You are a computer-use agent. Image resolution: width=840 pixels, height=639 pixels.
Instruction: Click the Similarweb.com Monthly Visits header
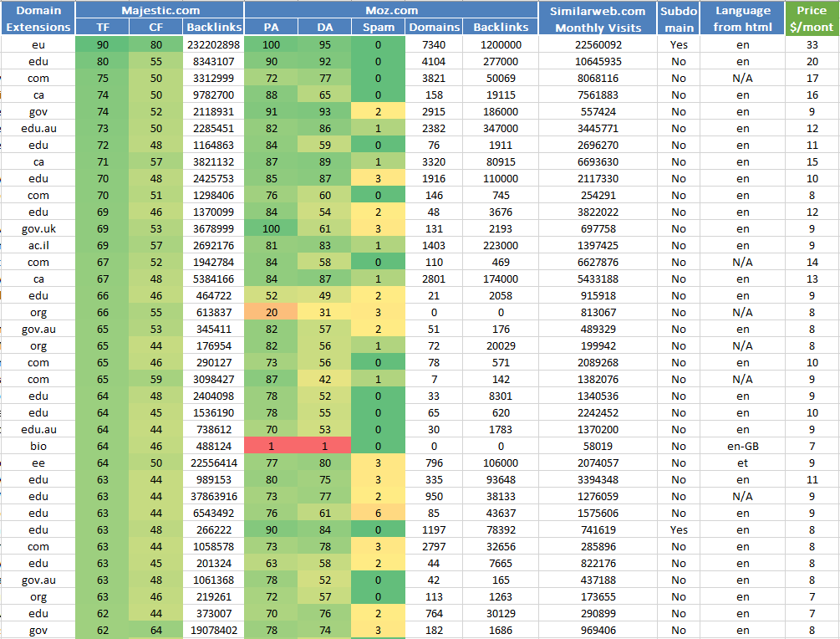[598, 19]
